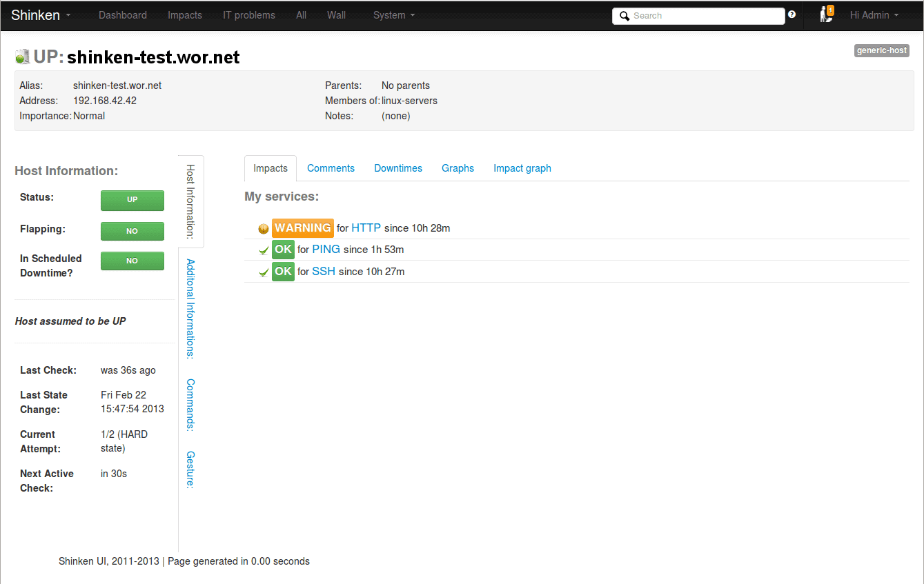Viewport: 924px width, 584px height.
Task: Click the Importance 'Normal' value
Action: click(x=89, y=116)
